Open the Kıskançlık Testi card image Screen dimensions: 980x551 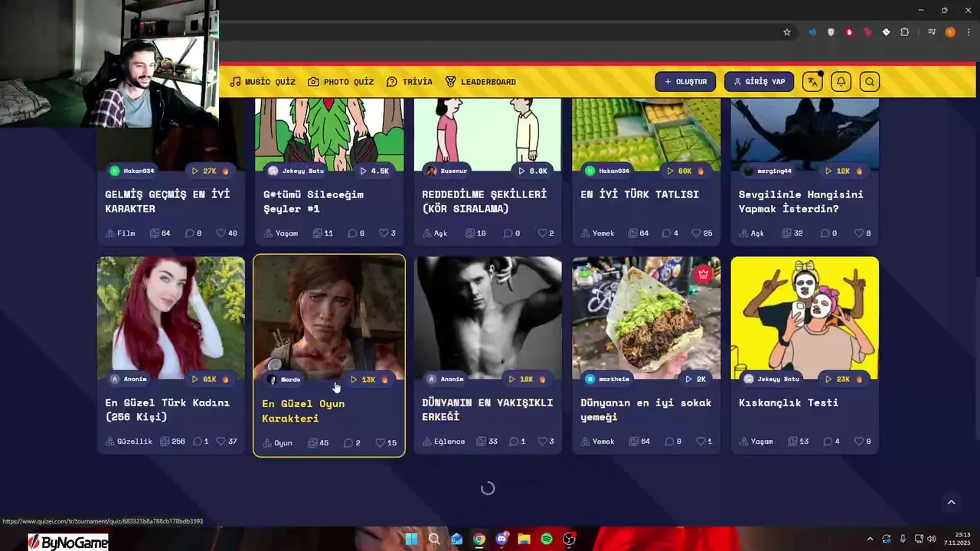pos(805,318)
